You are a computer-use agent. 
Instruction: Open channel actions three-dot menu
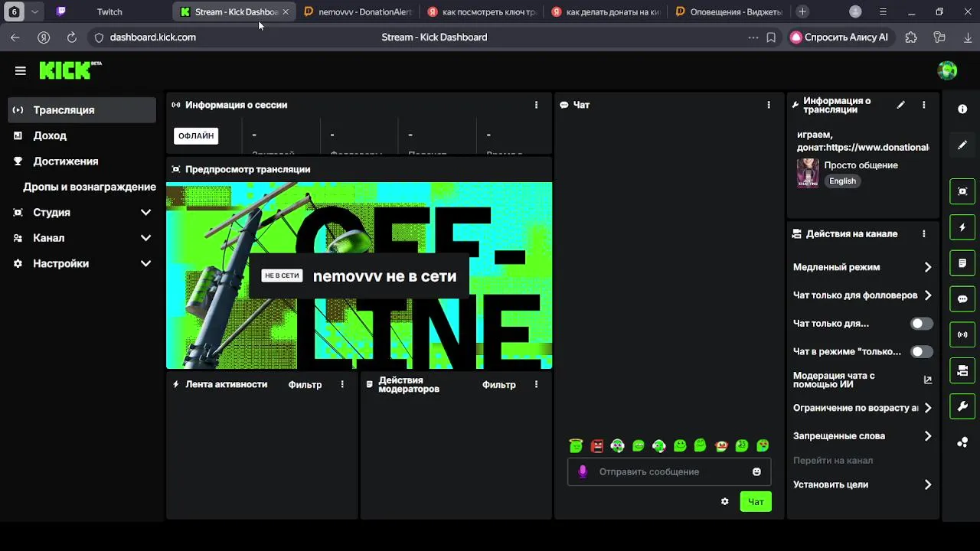[x=923, y=234]
